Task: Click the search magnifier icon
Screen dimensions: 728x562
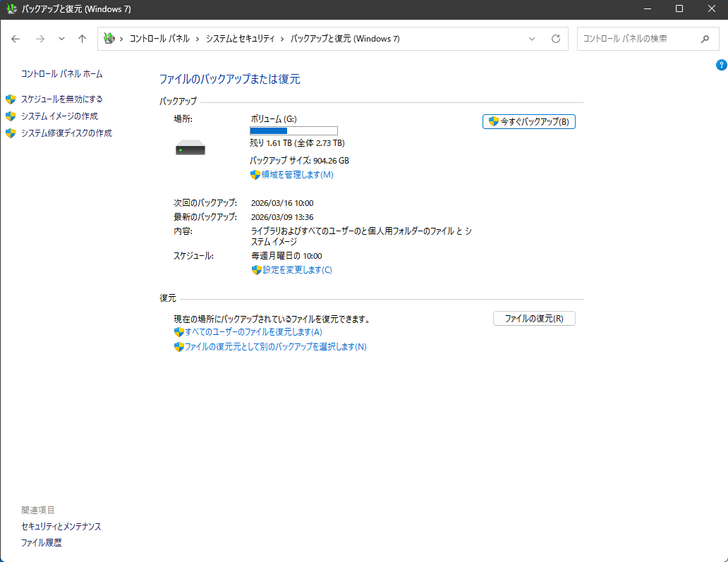Action: [705, 39]
